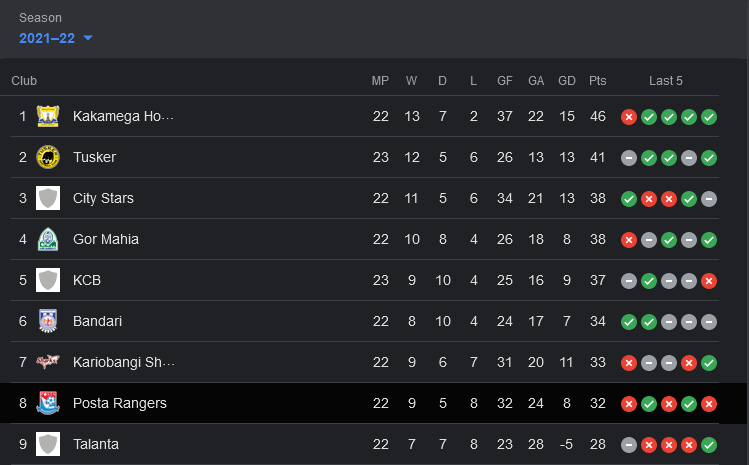Image resolution: width=749 pixels, height=465 pixels.
Task: Click the Tusker club logo
Action: point(48,157)
